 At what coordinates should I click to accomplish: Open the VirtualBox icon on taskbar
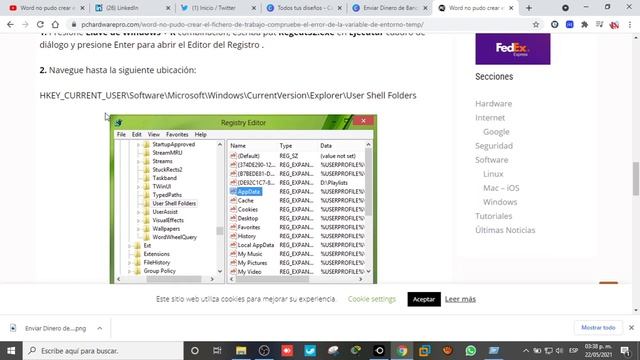(x=425, y=351)
